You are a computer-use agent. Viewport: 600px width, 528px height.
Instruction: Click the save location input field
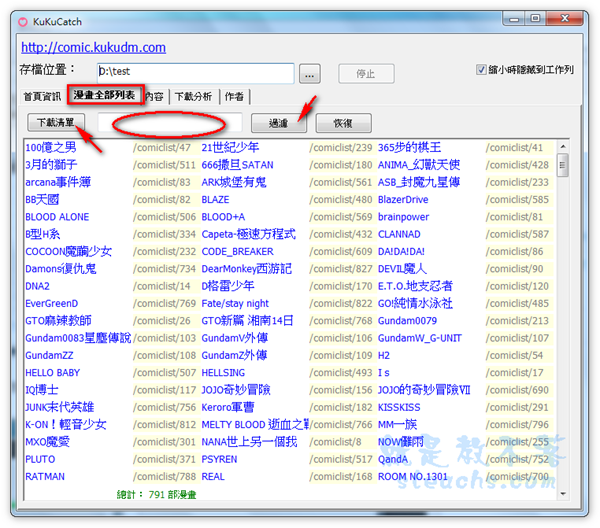(x=196, y=73)
